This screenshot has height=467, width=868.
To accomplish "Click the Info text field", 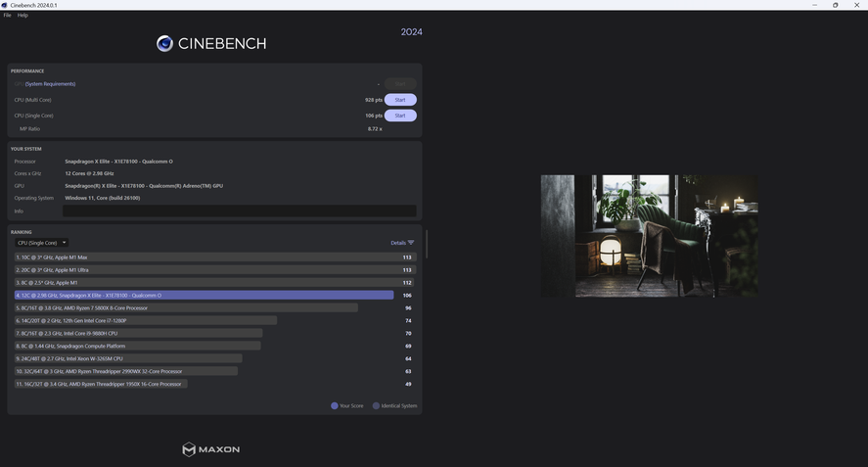I will click(239, 210).
